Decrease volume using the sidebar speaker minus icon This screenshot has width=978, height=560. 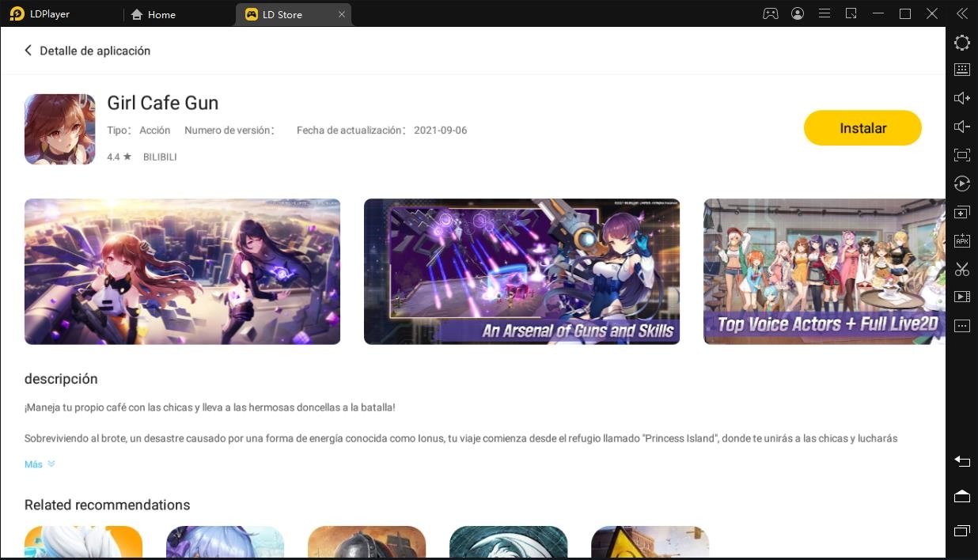click(x=961, y=127)
